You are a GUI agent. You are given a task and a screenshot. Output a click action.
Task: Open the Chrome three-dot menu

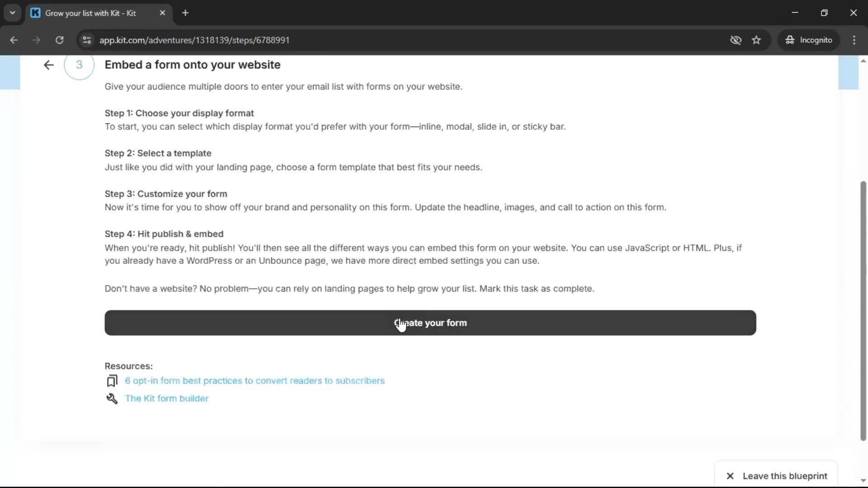854,40
